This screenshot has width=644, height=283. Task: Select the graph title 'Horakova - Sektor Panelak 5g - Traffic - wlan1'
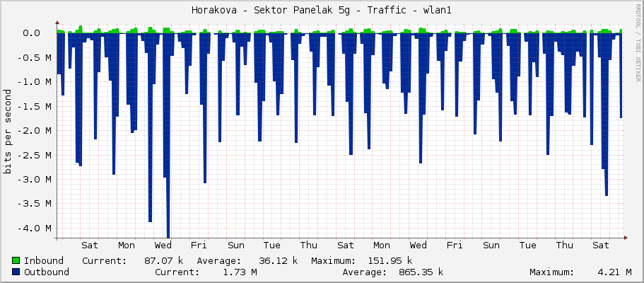tap(322, 11)
